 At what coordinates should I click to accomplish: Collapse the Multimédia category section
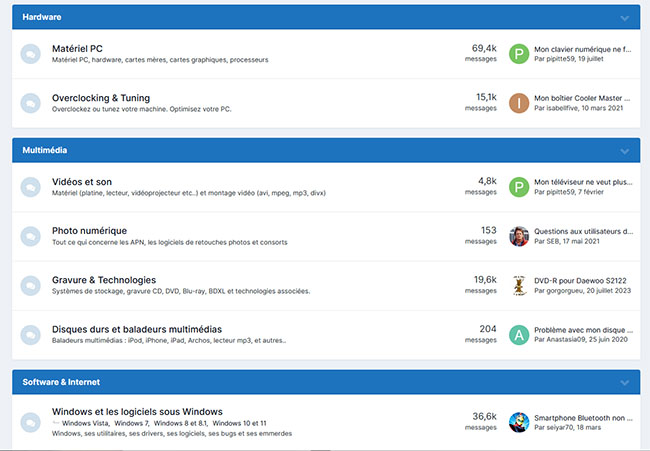(x=625, y=151)
